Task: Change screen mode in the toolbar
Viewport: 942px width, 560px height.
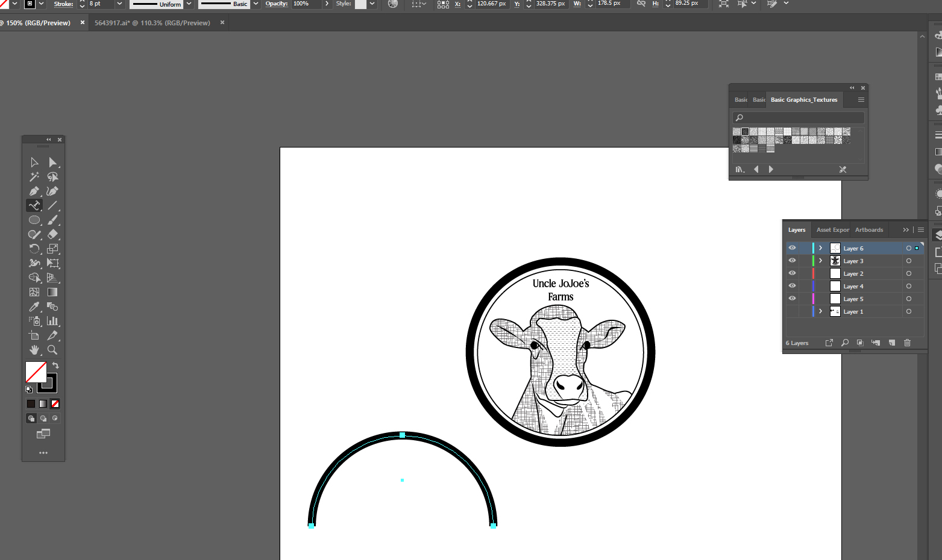Action: [43, 434]
